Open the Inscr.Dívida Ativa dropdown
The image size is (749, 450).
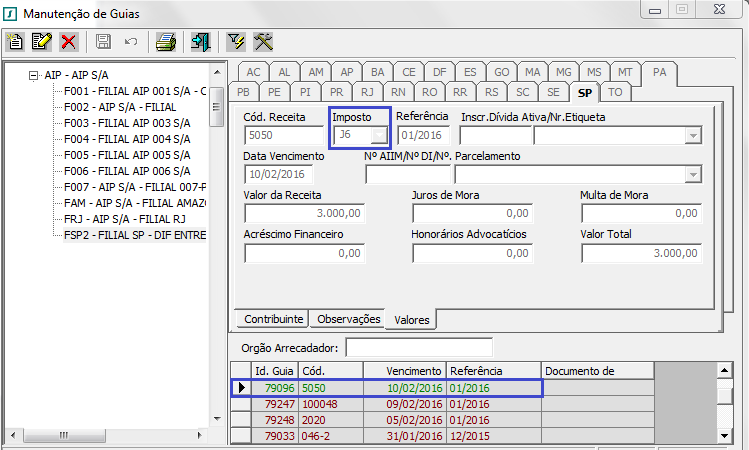(x=691, y=135)
